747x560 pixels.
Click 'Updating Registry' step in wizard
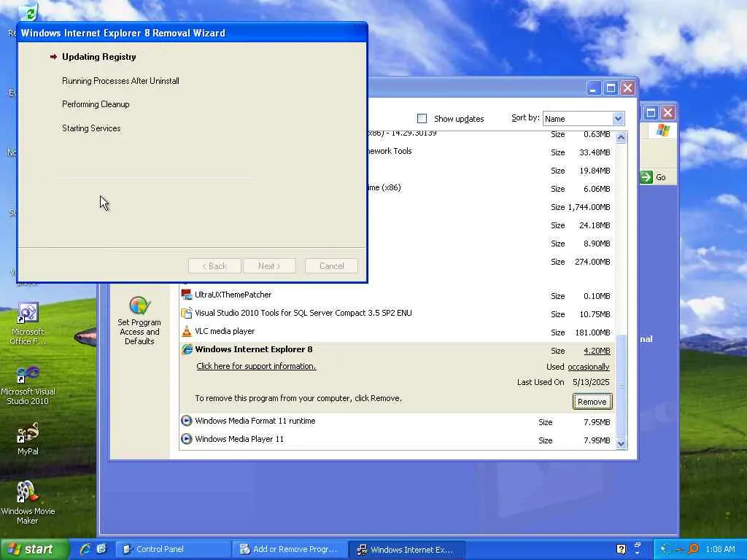click(x=99, y=57)
